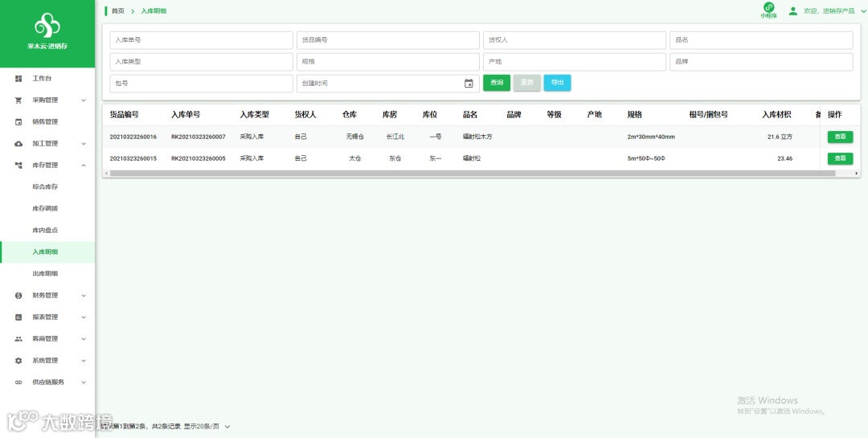Open the page size dropdown arrow

coord(227,427)
